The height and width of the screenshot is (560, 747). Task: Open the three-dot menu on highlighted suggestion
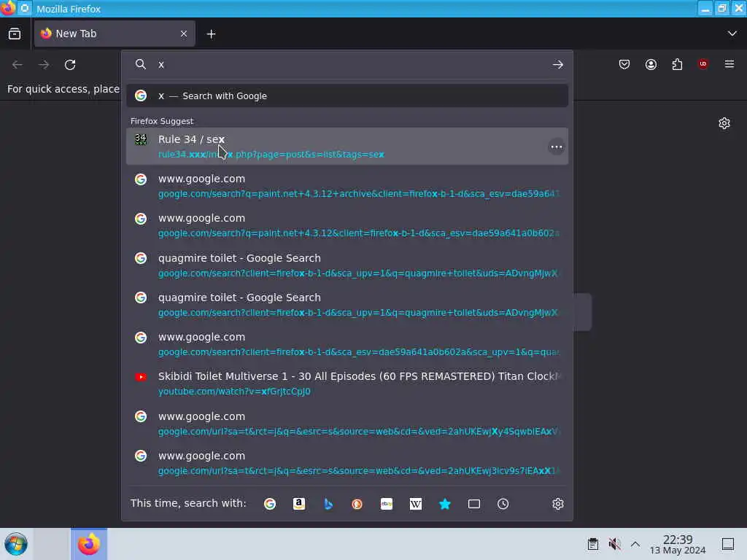click(x=557, y=147)
